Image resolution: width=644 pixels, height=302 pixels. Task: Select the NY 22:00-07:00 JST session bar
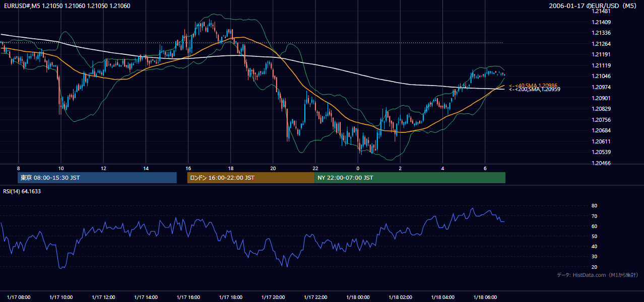(x=410, y=178)
